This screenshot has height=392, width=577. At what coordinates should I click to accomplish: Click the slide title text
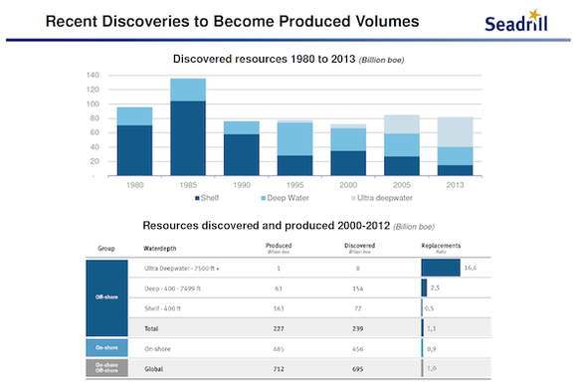(232, 21)
